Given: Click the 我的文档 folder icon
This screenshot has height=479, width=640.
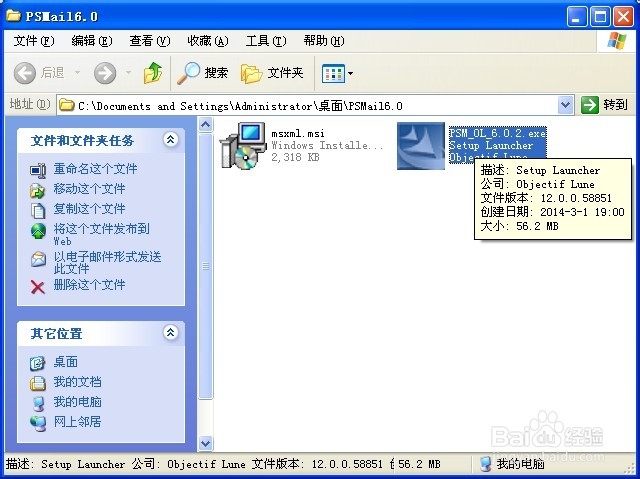Looking at the screenshot, I should (x=38, y=383).
